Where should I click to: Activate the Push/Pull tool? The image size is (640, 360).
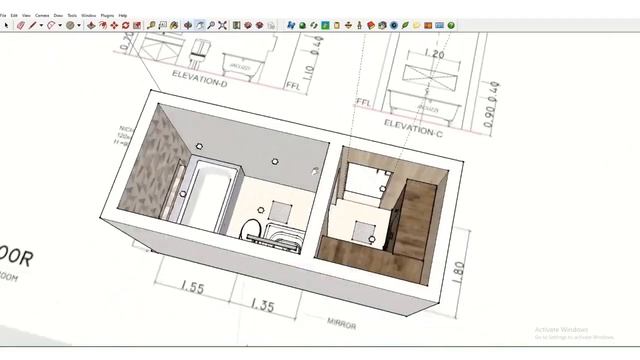[x=91, y=25]
